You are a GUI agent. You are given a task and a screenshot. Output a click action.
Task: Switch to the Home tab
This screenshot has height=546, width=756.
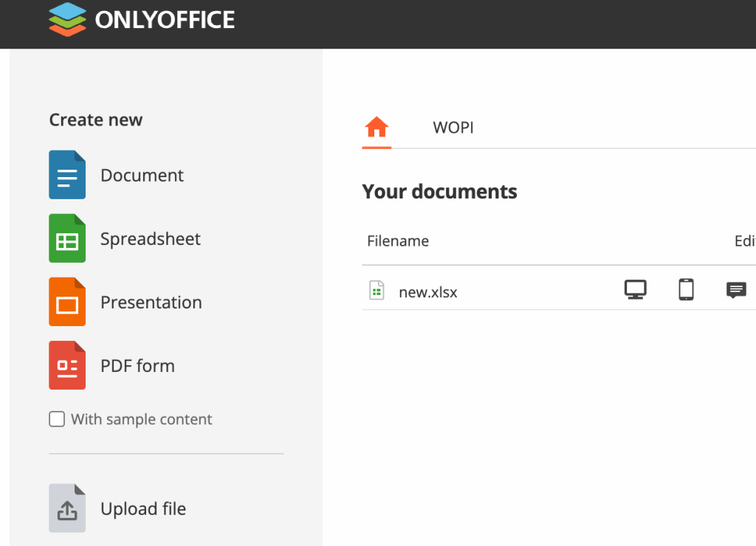(377, 128)
